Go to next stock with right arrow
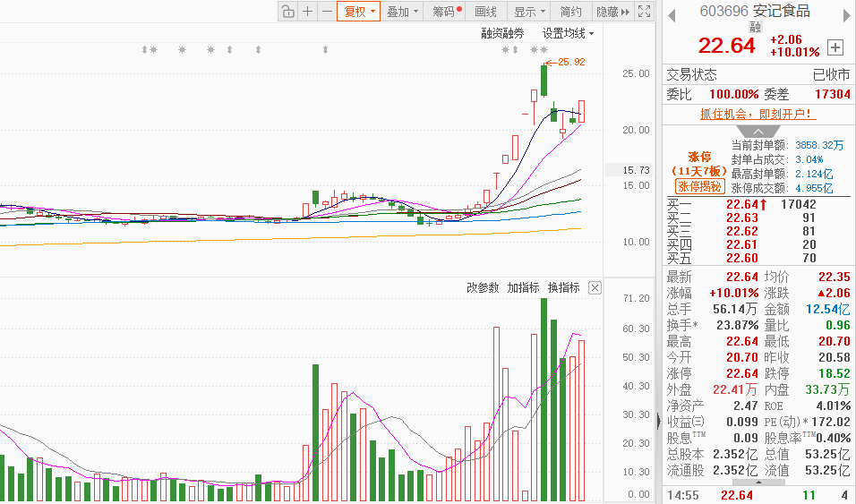 (x=847, y=16)
